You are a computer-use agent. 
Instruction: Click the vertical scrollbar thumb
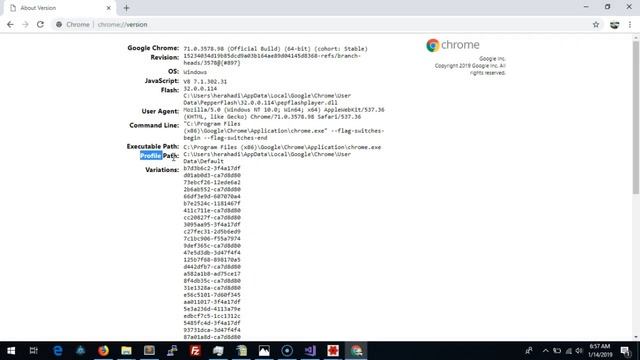636,118
